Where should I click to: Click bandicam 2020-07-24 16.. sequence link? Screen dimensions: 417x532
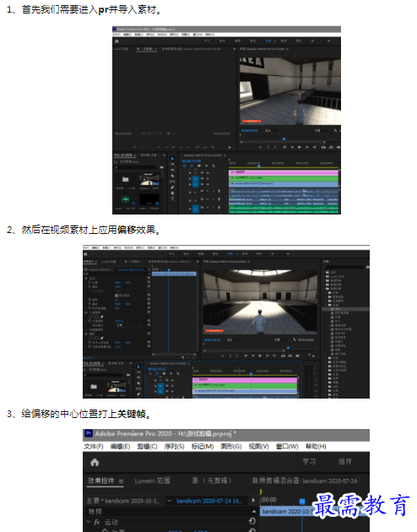click(209, 501)
